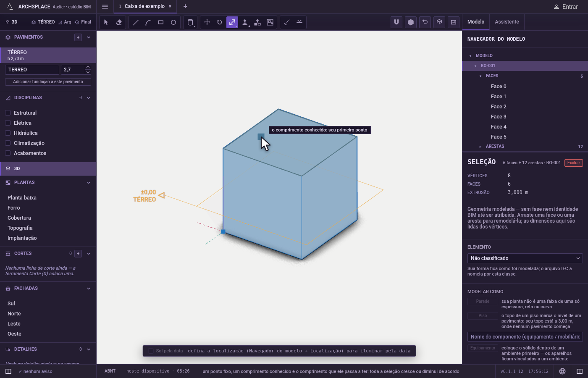The height and width of the screenshot is (378, 588).
Task: Toggle the Estrutural discipline checkbox
Action: point(8,113)
